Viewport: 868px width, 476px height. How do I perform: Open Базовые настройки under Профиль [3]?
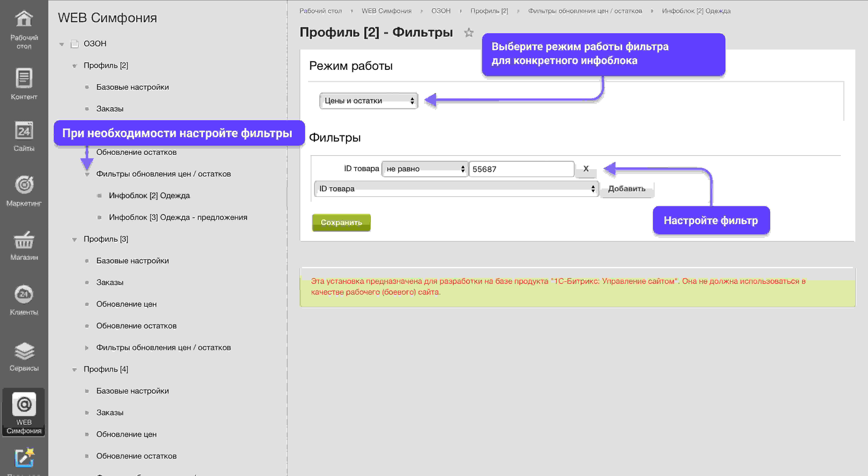coord(132,261)
